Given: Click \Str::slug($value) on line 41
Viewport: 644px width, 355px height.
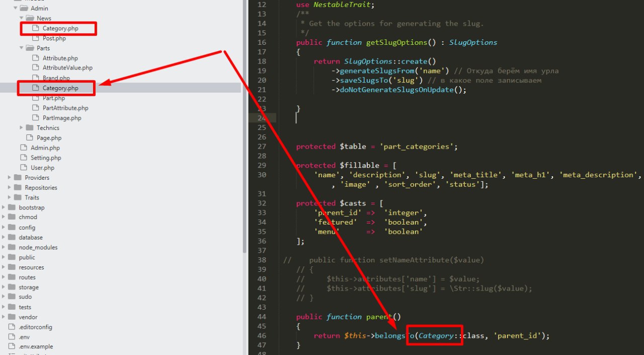Looking at the screenshot, I should (x=487, y=289).
